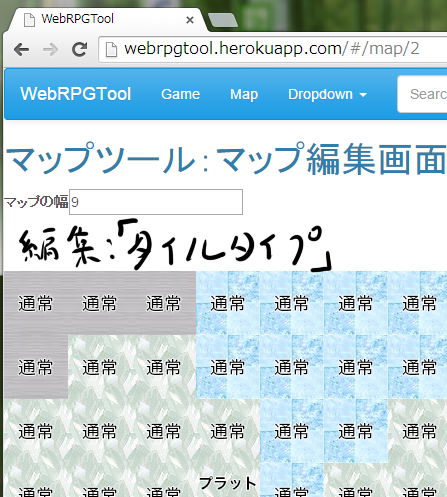447x497 pixels.
Task: Open a new browser tab
Action: [223, 20]
